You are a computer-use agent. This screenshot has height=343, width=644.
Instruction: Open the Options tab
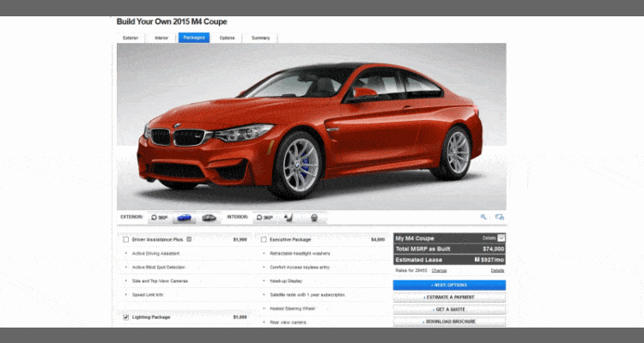[x=227, y=38]
